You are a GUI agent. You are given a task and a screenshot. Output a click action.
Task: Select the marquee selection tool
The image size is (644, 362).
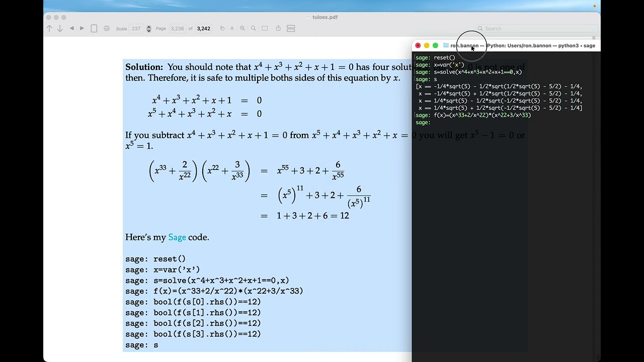pyautogui.click(x=265, y=29)
